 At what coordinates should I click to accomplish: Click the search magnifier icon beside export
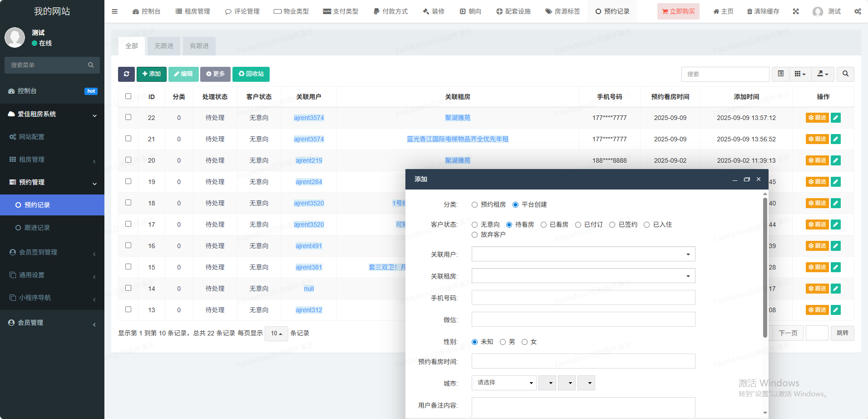point(845,74)
